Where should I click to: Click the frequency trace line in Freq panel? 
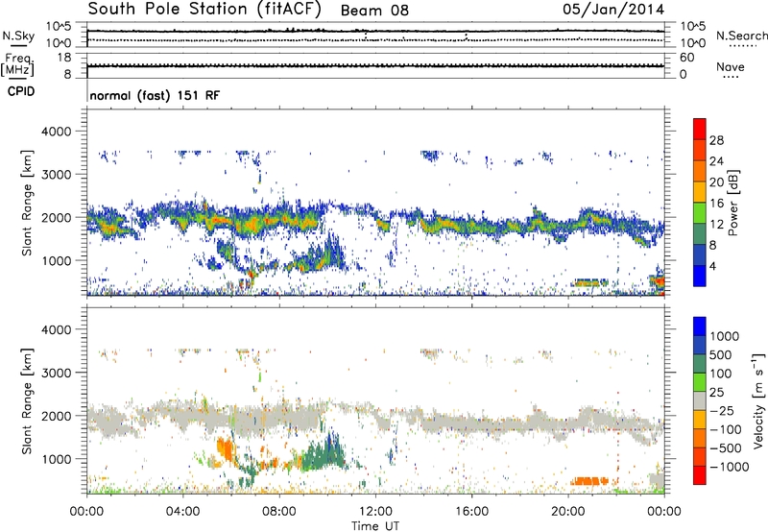click(x=375, y=65)
